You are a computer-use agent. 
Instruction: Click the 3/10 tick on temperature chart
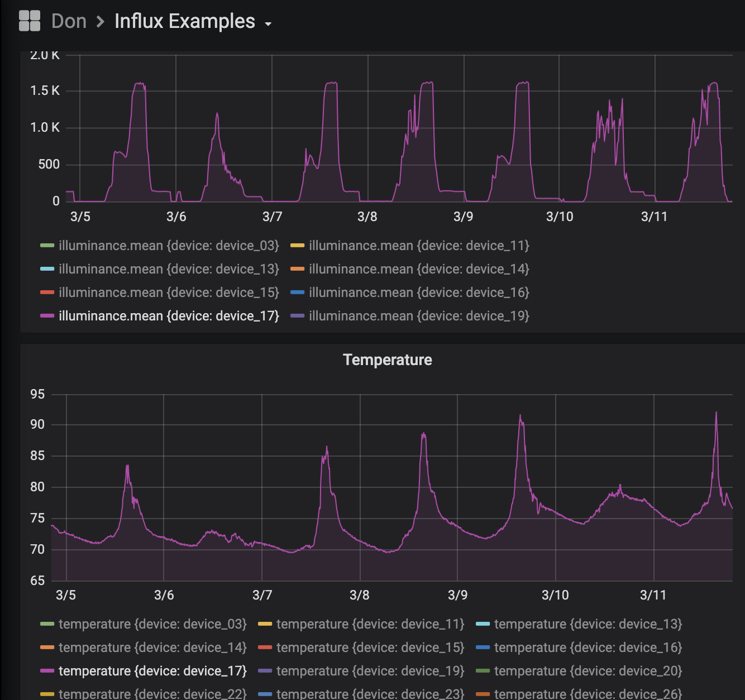pos(555,595)
